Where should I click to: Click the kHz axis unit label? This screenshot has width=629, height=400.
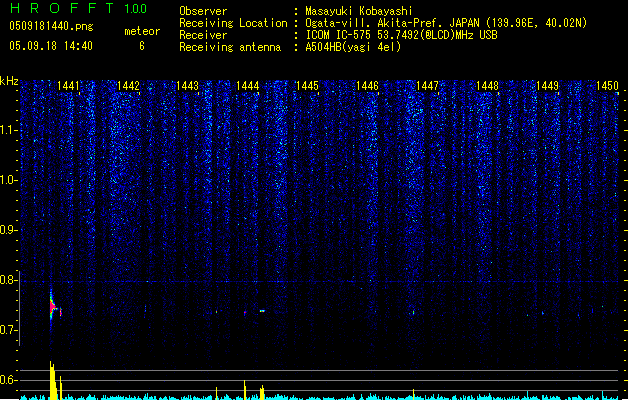coord(9,81)
